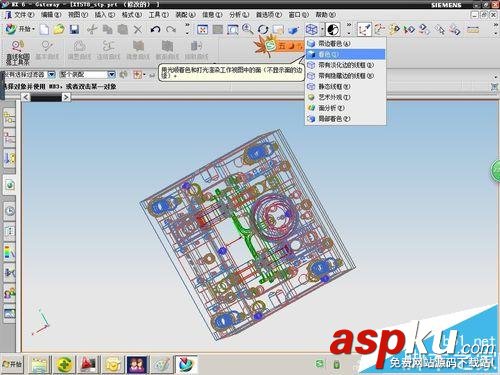Undo the last action
The height and width of the screenshot is (375, 500).
155,29
